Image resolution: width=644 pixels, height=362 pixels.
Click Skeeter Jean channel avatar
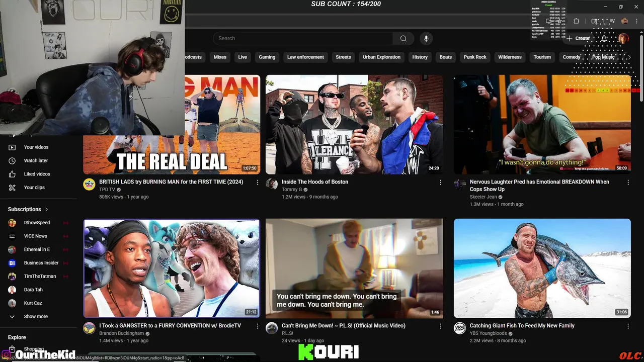coord(460,184)
